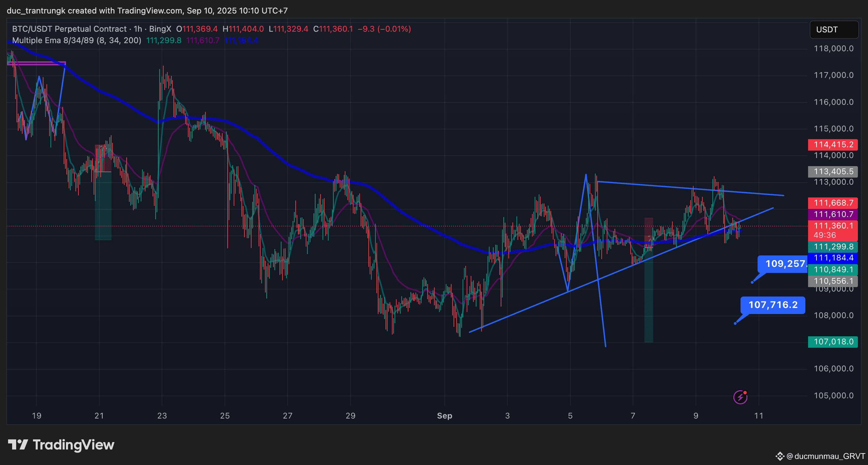Screen dimensions: 868x465
Task: Click the 106,000.0 price scale label
Action: [834, 369]
